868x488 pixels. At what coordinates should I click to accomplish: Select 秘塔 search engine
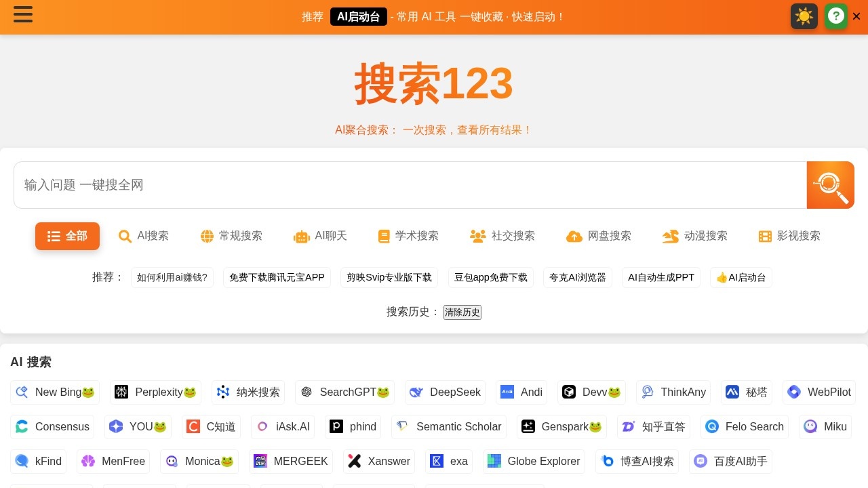click(x=747, y=392)
